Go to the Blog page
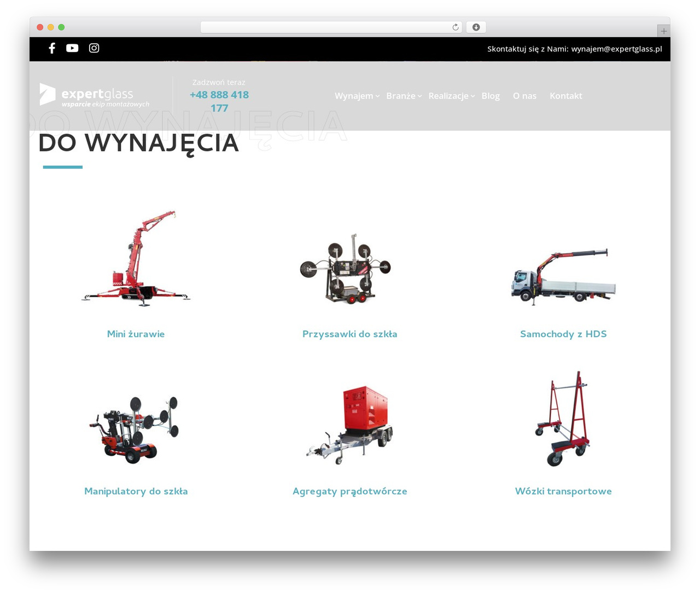This screenshot has height=593, width=700. (491, 96)
